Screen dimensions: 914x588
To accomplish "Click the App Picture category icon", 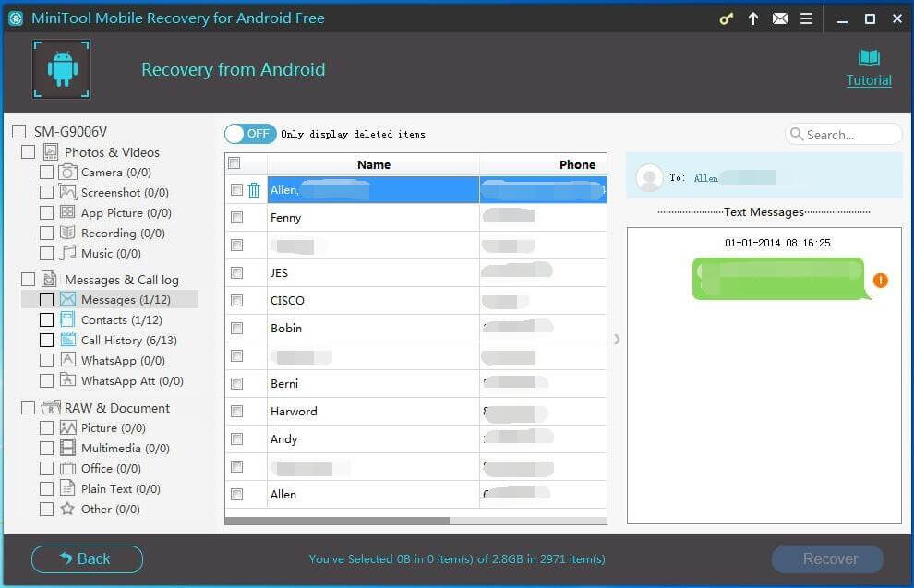I will 67,212.
